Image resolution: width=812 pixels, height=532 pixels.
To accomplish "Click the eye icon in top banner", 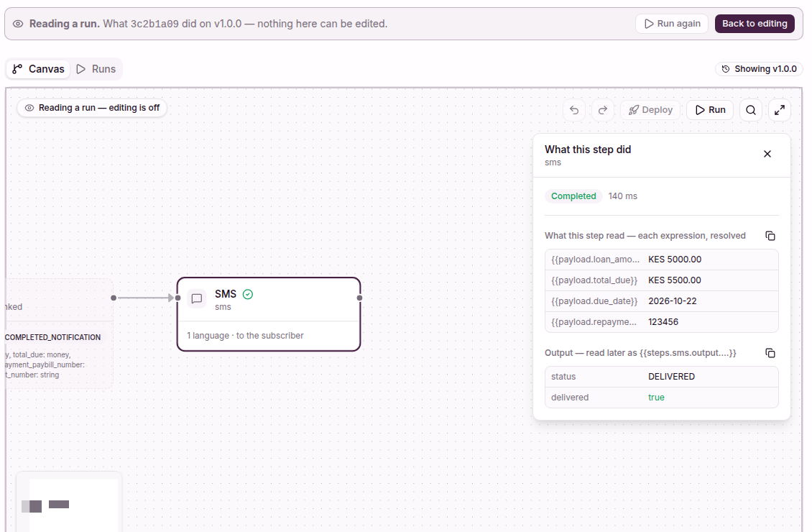I will [x=18, y=24].
